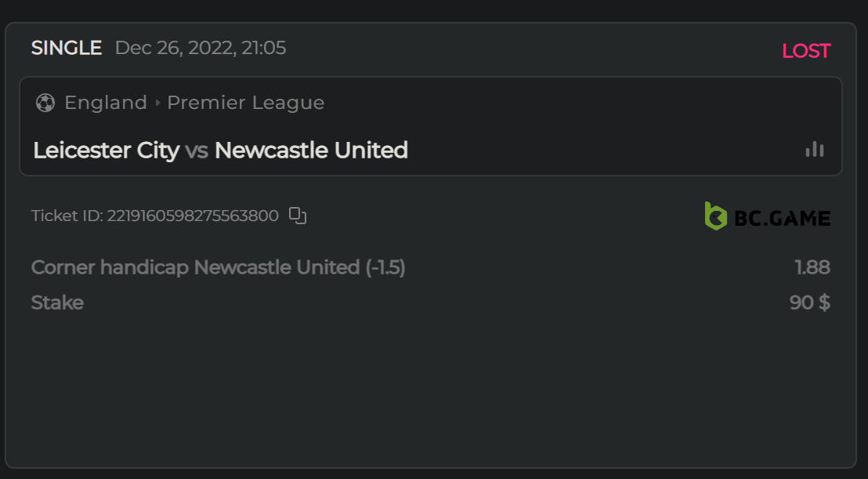Click the BC.GAME brand name text
This screenshot has width=868, height=479.
(x=782, y=217)
